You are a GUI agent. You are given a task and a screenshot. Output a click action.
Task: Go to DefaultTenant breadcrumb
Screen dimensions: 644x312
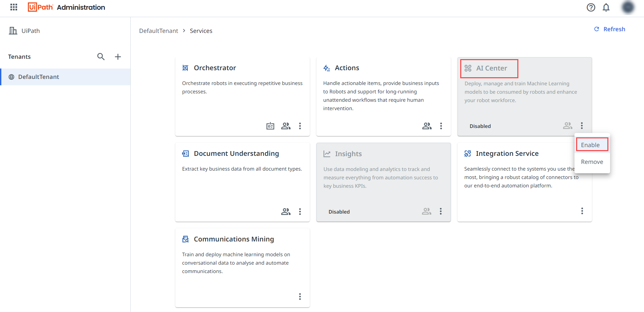(159, 31)
